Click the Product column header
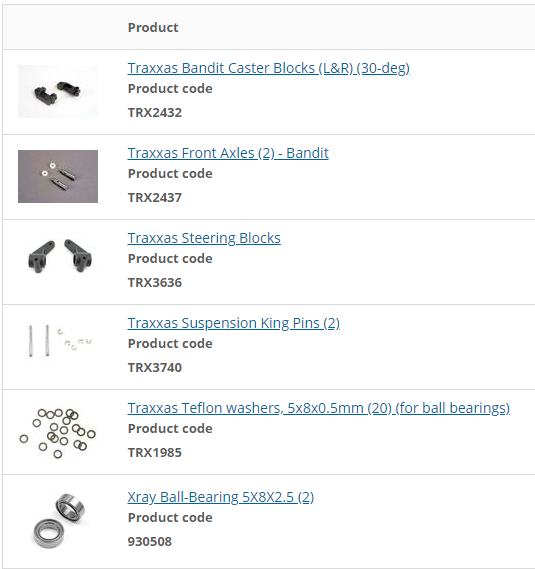Image resolution: width=535 pixels, height=569 pixels. click(153, 28)
